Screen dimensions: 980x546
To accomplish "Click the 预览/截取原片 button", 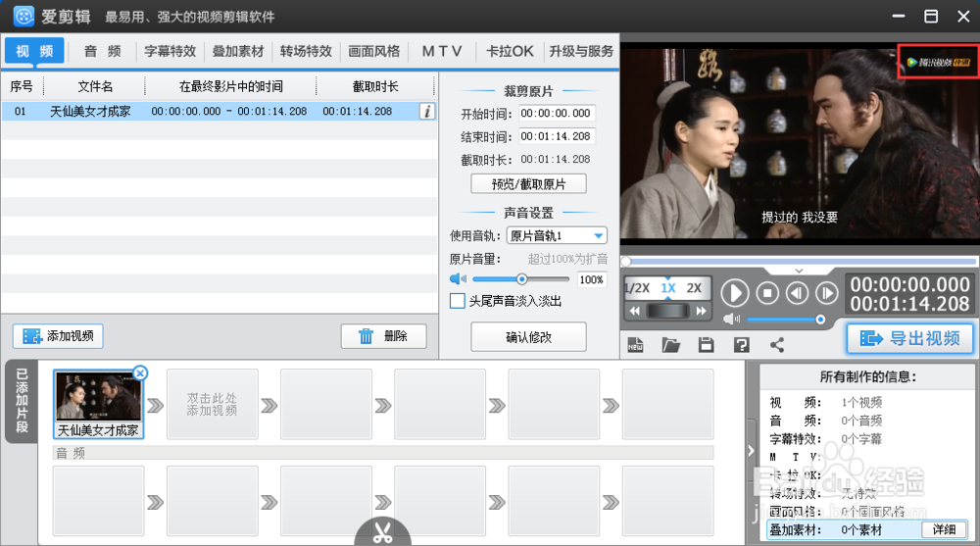I will click(529, 184).
